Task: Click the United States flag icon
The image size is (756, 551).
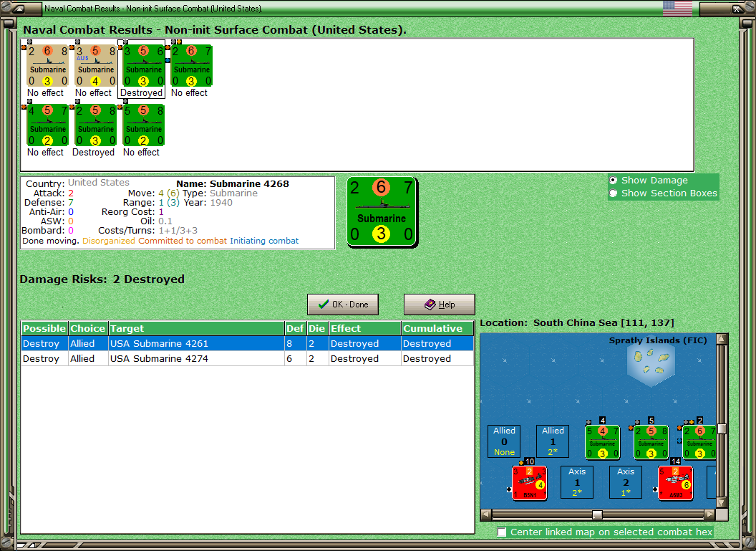Action: (x=677, y=8)
